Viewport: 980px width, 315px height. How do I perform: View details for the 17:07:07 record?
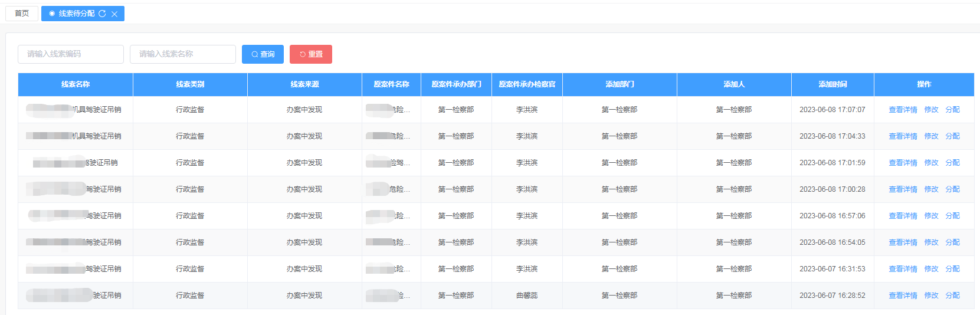[903, 110]
